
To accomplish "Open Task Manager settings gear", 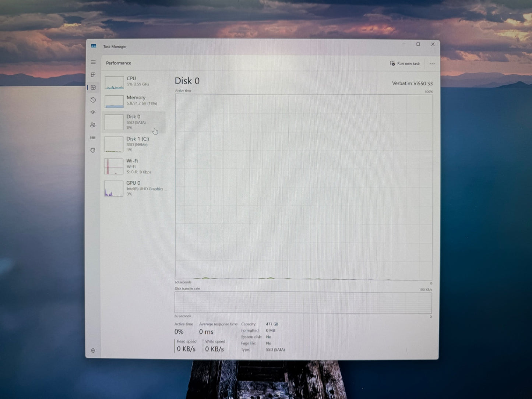I will pyautogui.click(x=93, y=351).
